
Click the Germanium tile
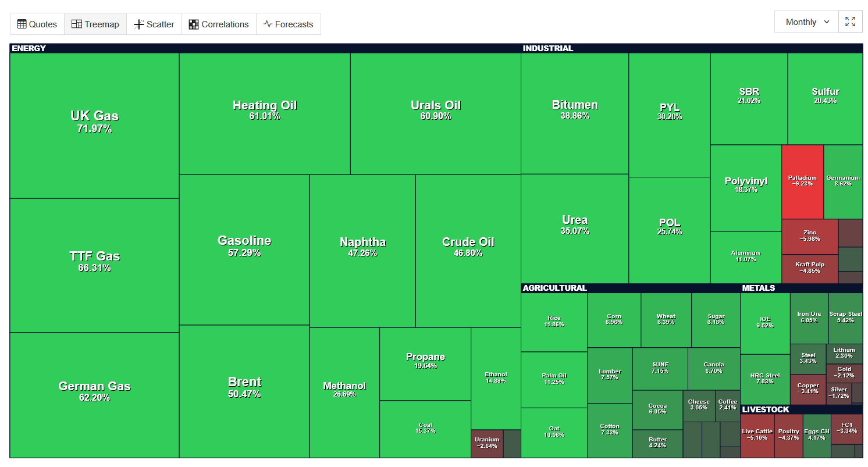tap(843, 182)
